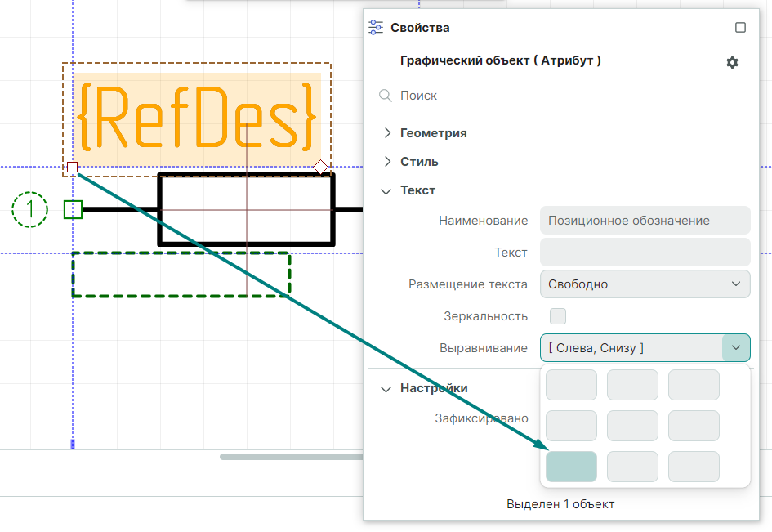Click the white diamond handle near RefDes
Screen dimensions: 772x532
tap(321, 168)
